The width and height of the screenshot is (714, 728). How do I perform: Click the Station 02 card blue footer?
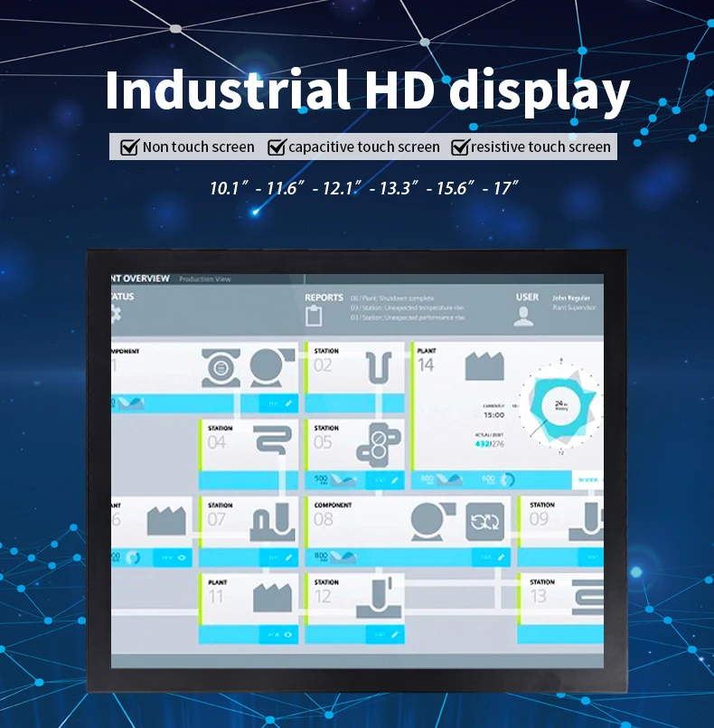pyautogui.click(x=355, y=403)
